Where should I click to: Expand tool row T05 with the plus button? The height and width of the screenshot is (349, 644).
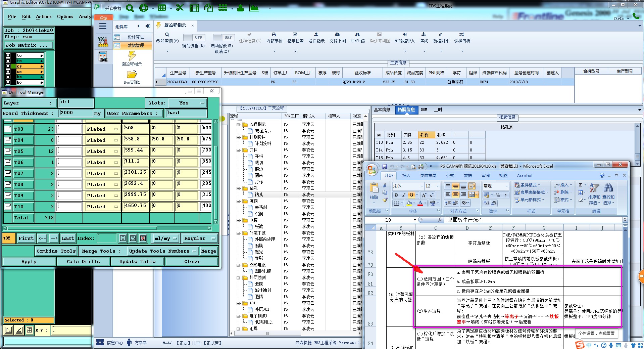click(x=8, y=151)
